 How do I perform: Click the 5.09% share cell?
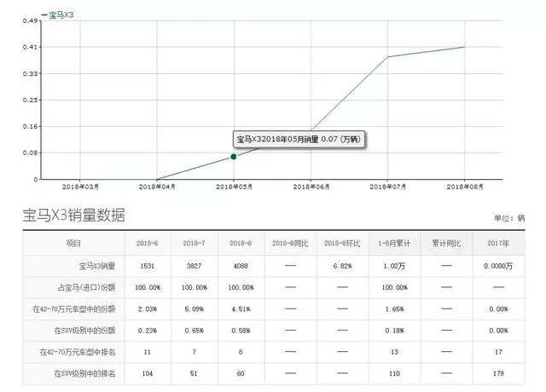click(194, 309)
